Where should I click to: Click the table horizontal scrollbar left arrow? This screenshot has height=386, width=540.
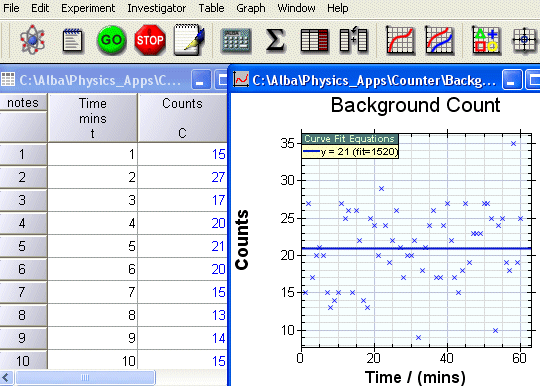click(x=6, y=378)
